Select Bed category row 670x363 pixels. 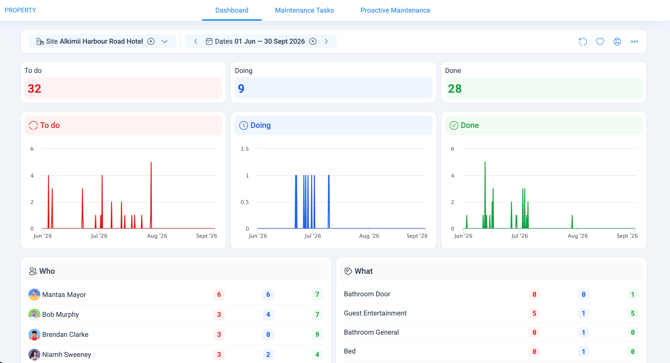coord(491,351)
